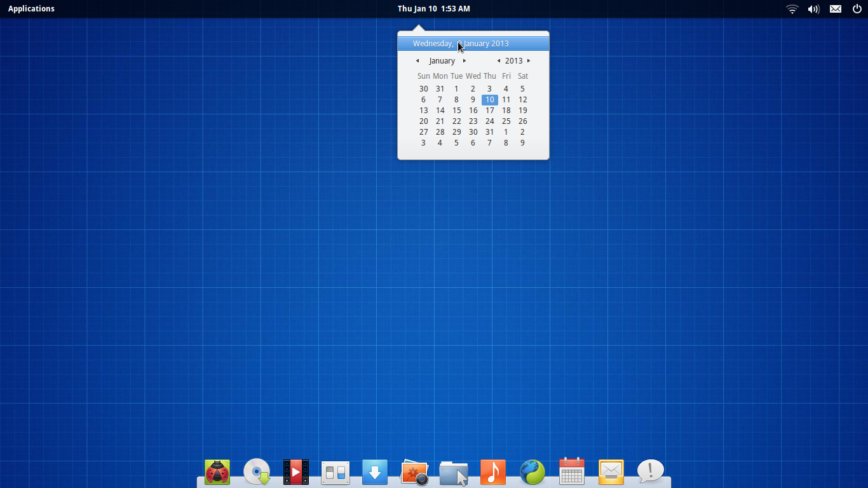The image size is (868, 488).
Task: Select January 15 in the calendar grid
Action: tap(456, 110)
